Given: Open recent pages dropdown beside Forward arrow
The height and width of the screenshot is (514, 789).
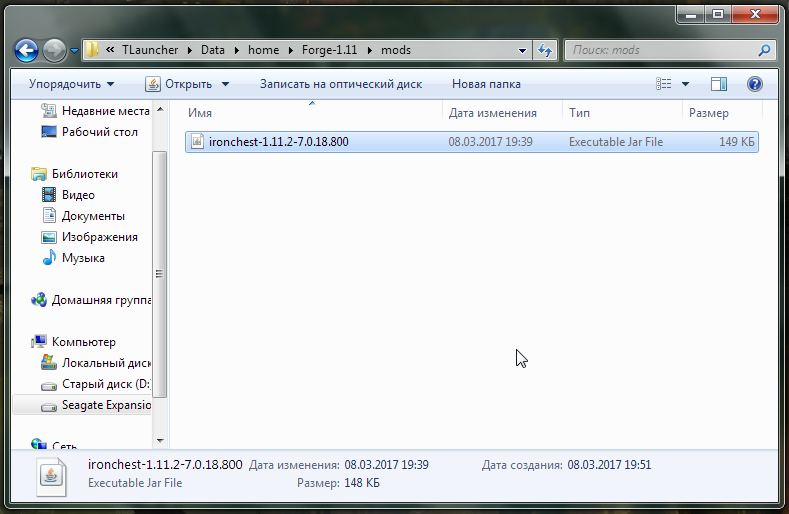Looking at the screenshot, I should (x=74, y=50).
